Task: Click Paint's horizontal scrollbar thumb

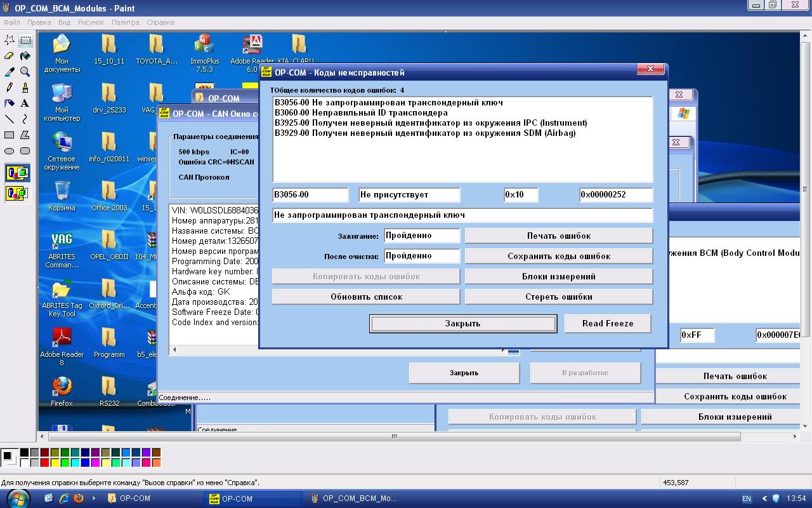Action: tap(394, 436)
